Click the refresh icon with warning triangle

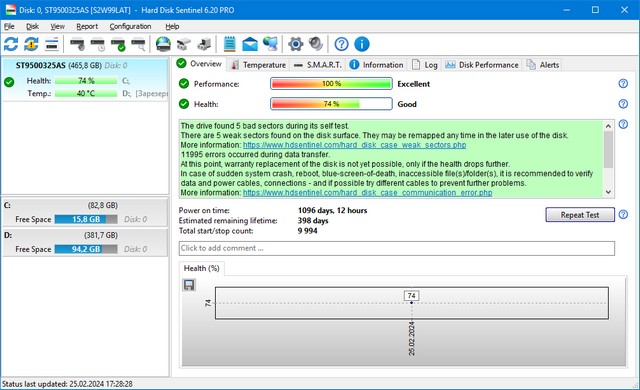pos(31,44)
